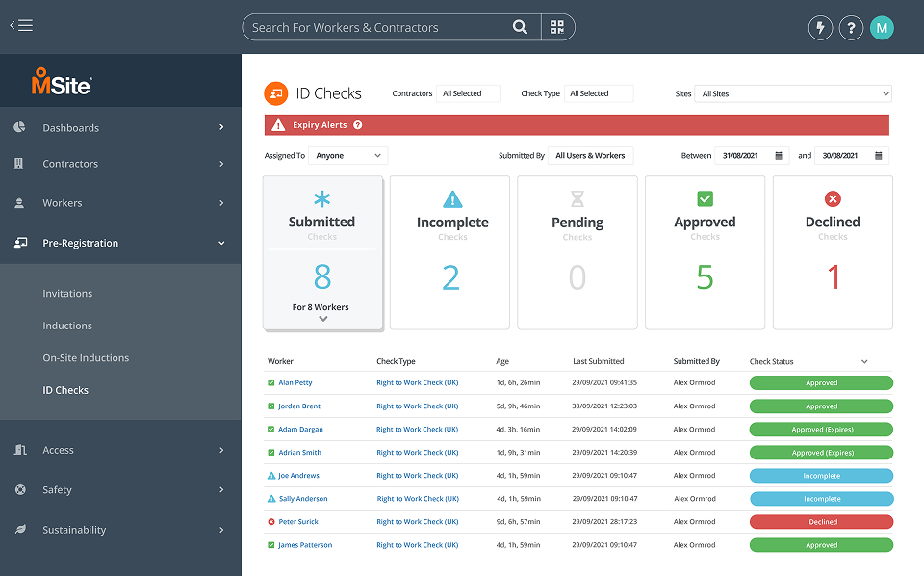Expand the Dashboards menu chevron
This screenshot has height=576, width=924.
pyautogui.click(x=221, y=127)
